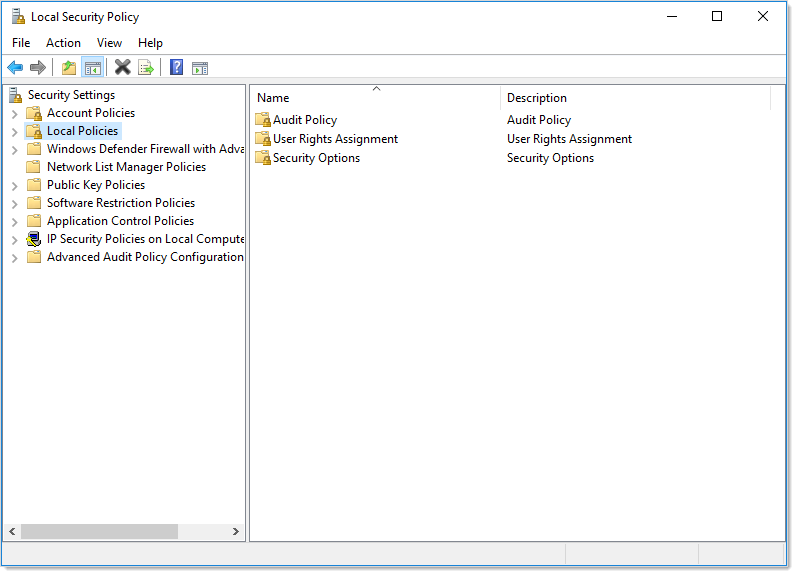Sort by the Description column header
Image resolution: width=796 pixels, height=575 pixels.
[636, 97]
